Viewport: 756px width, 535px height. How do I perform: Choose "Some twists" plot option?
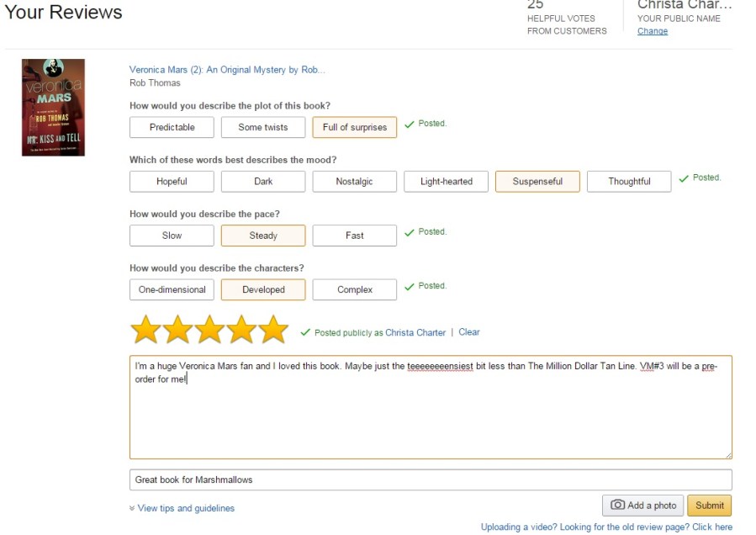click(262, 127)
